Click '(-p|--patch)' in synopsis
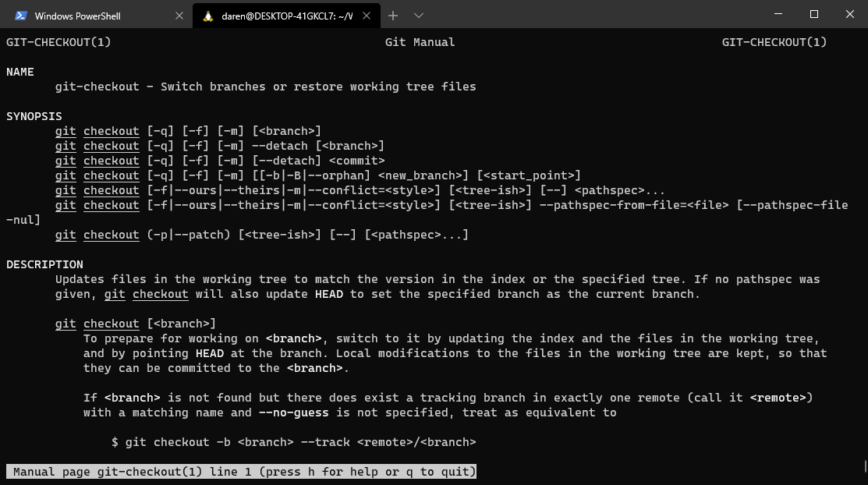 (189, 235)
